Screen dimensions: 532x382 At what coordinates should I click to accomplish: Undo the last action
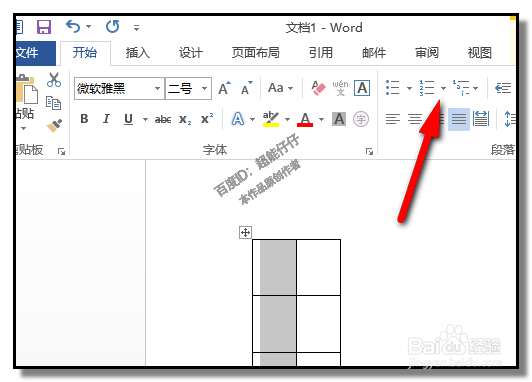pos(73,26)
